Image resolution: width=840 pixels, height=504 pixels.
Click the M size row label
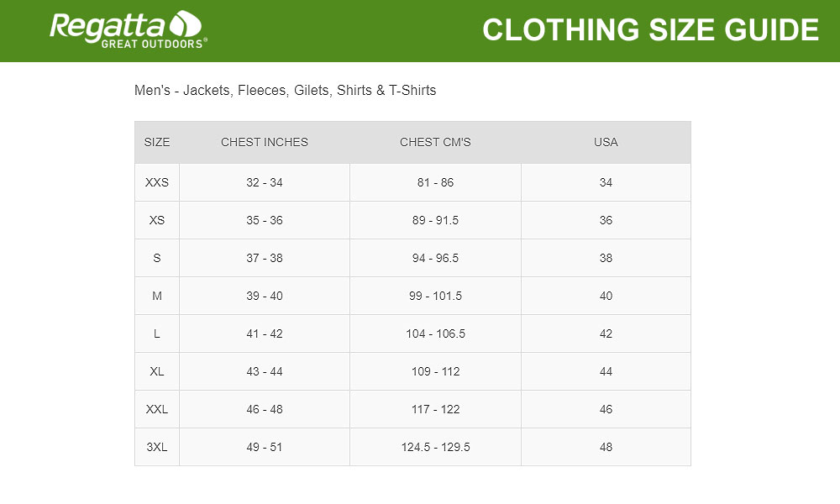coord(157,296)
